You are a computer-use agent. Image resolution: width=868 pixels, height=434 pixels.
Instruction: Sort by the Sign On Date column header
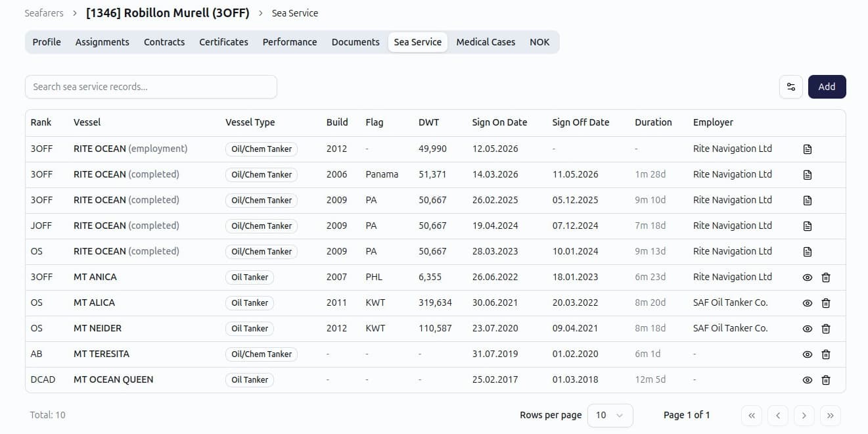click(x=499, y=122)
